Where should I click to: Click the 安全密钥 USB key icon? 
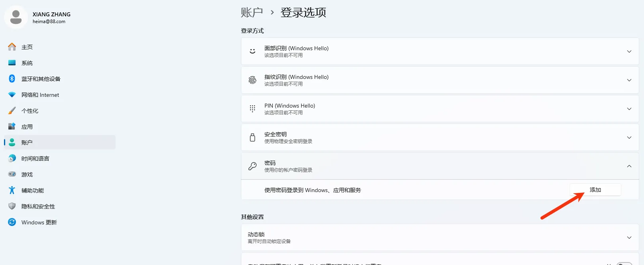click(x=253, y=137)
